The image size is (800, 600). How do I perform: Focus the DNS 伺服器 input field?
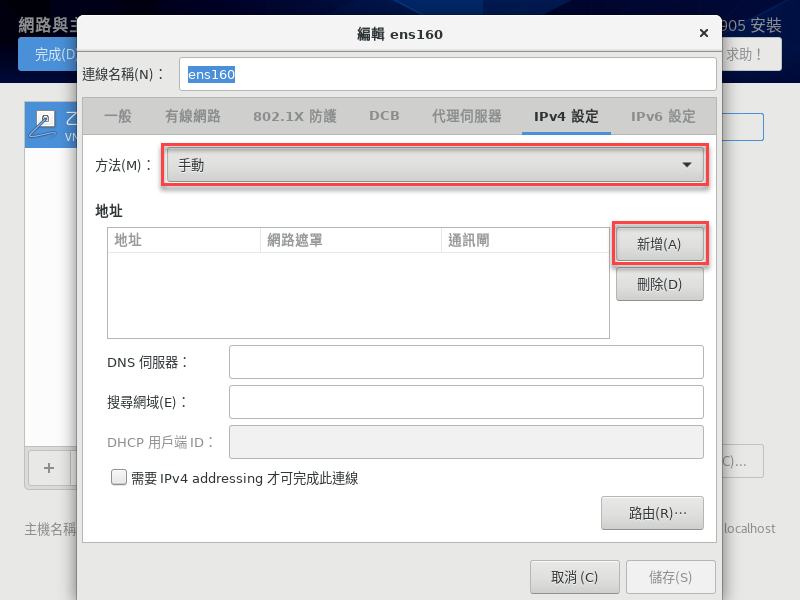coord(466,362)
